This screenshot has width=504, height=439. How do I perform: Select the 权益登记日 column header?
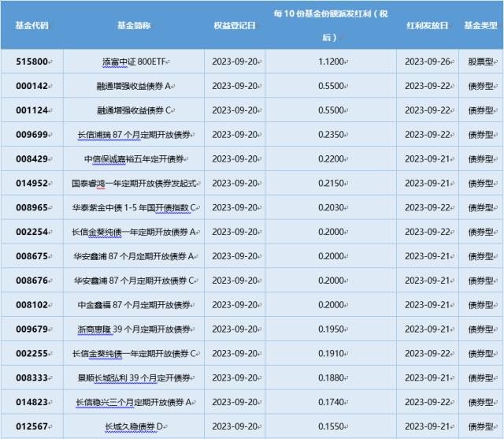(235, 25)
